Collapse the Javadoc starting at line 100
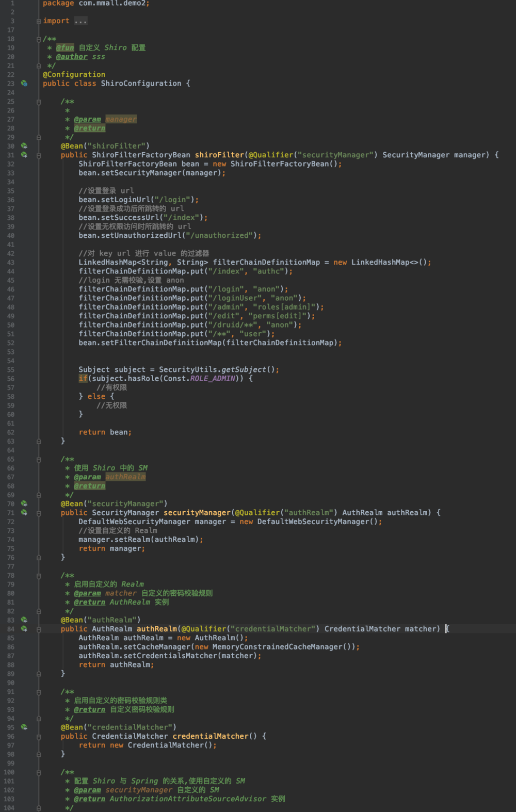Viewport: 516px width, 812px height. coord(39,772)
